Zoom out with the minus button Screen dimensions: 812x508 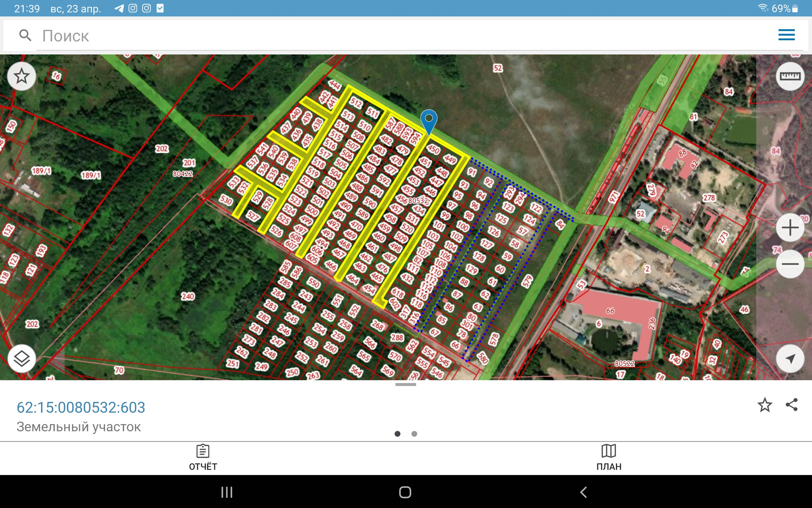click(790, 264)
